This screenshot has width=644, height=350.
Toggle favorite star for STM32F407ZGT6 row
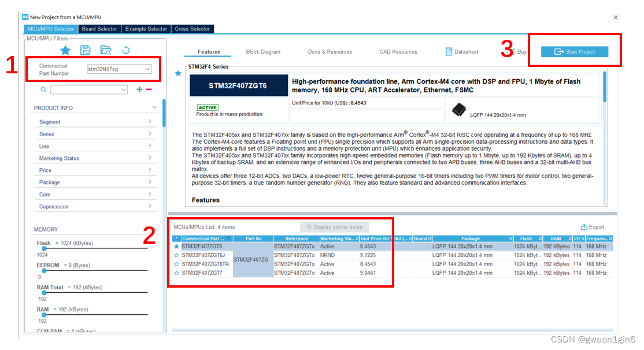[x=176, y=247]
